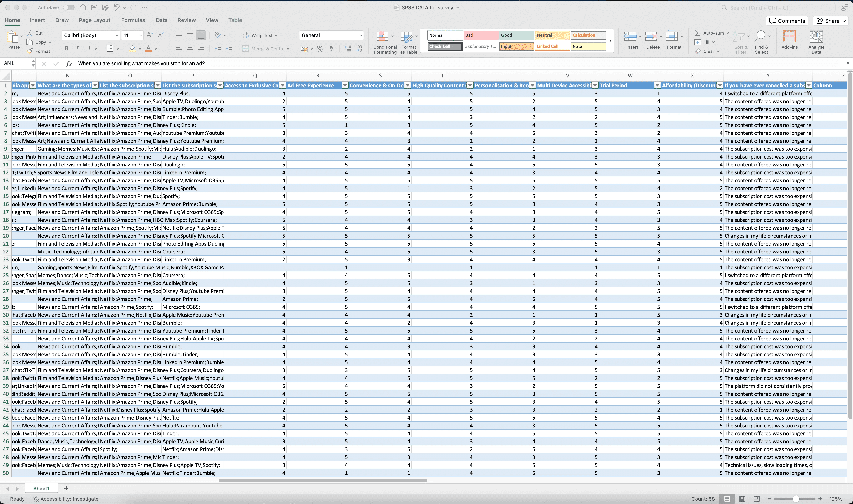Viewport: 853px width, 504px height.
Task: Switch to the Data ribbon tab
Action: point(161,20)
